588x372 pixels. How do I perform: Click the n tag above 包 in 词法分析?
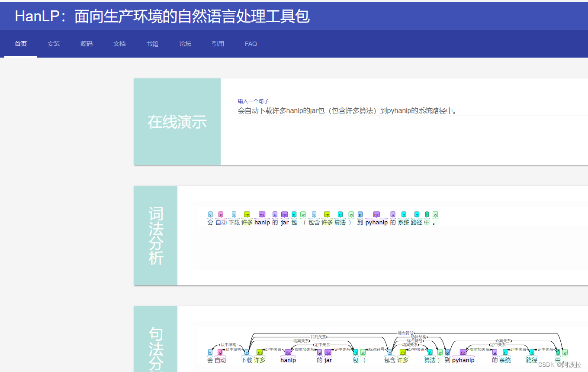coord(294,214)
